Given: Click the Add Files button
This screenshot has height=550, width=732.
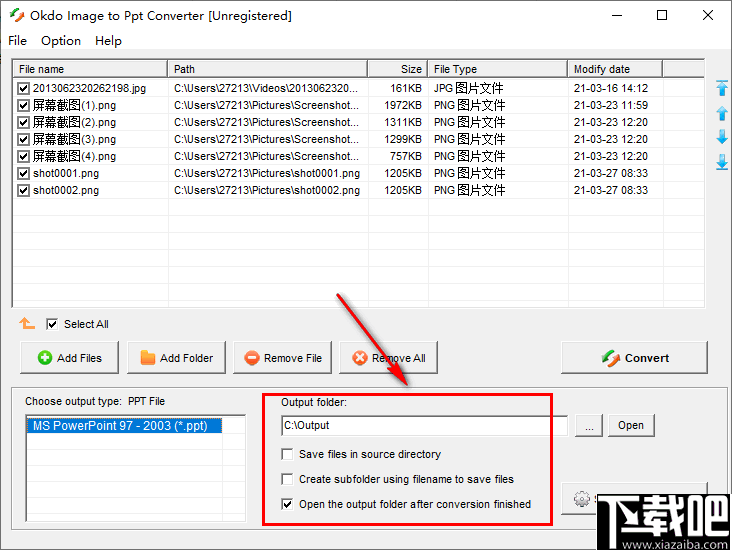Looking at the screenshot, I should click(70, 358).
